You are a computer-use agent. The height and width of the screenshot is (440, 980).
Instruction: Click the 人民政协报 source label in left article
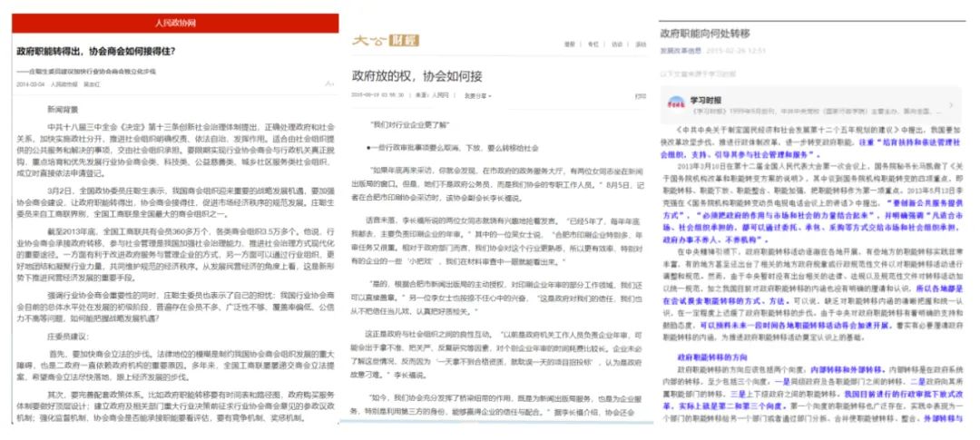coord(64,83)
